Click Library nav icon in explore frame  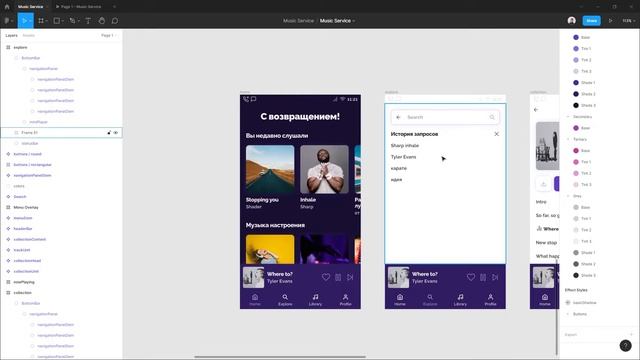coord(460,297)
